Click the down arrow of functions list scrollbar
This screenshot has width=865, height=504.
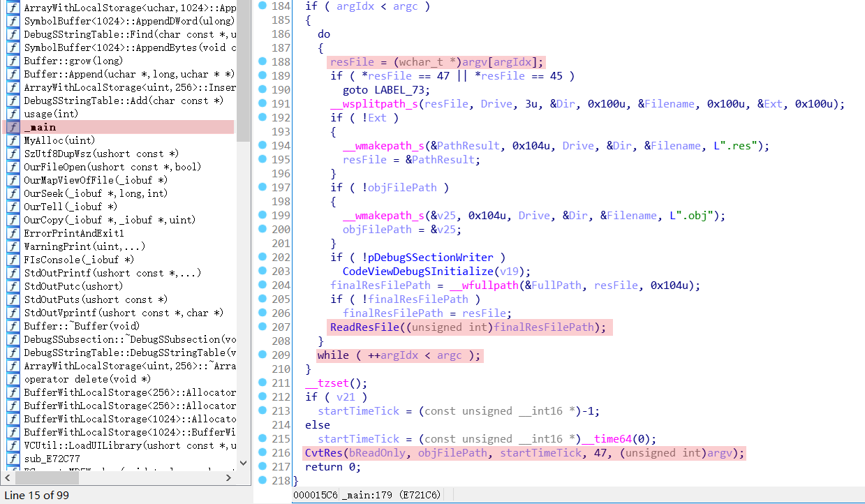243,463
